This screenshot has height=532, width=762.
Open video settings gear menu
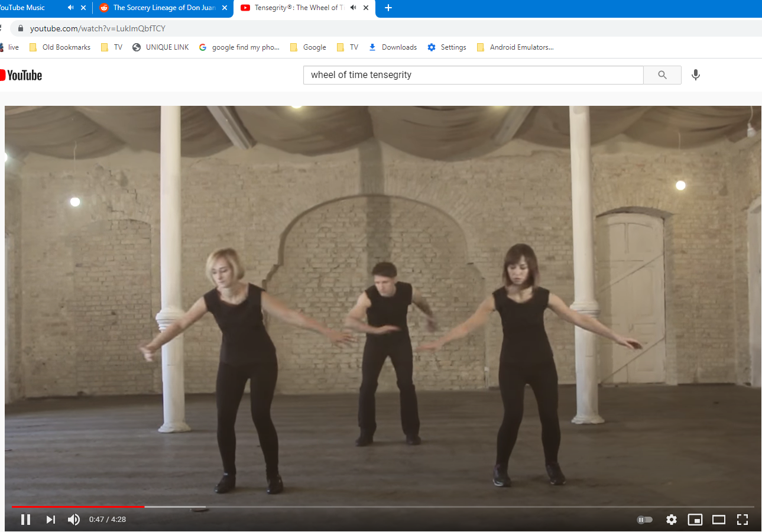click(671, 520)
